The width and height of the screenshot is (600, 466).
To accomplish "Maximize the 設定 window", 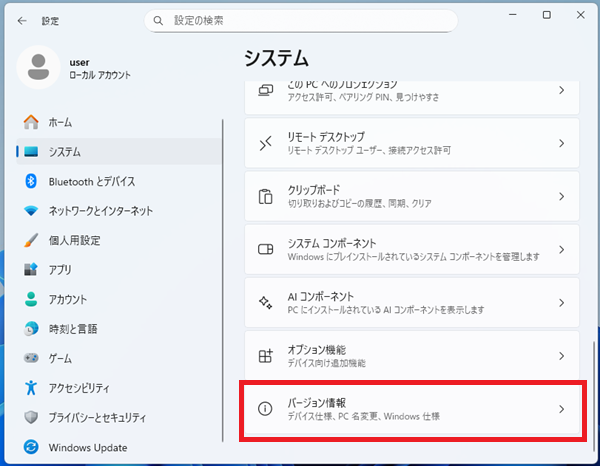I will coord(547,15).
